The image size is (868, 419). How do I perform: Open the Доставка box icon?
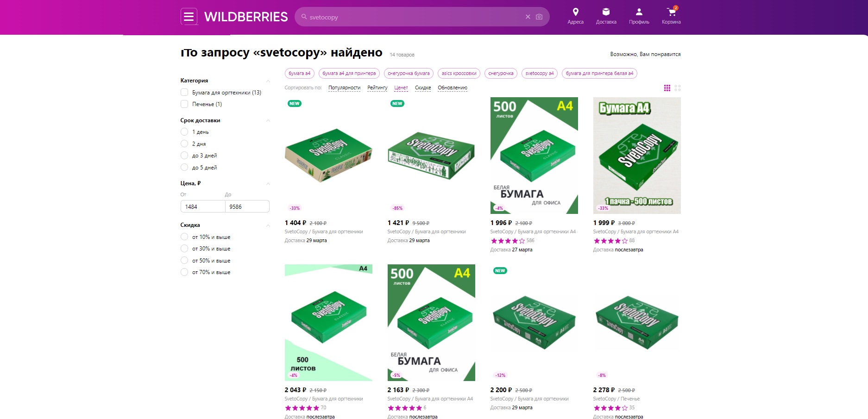click(606, 13)
